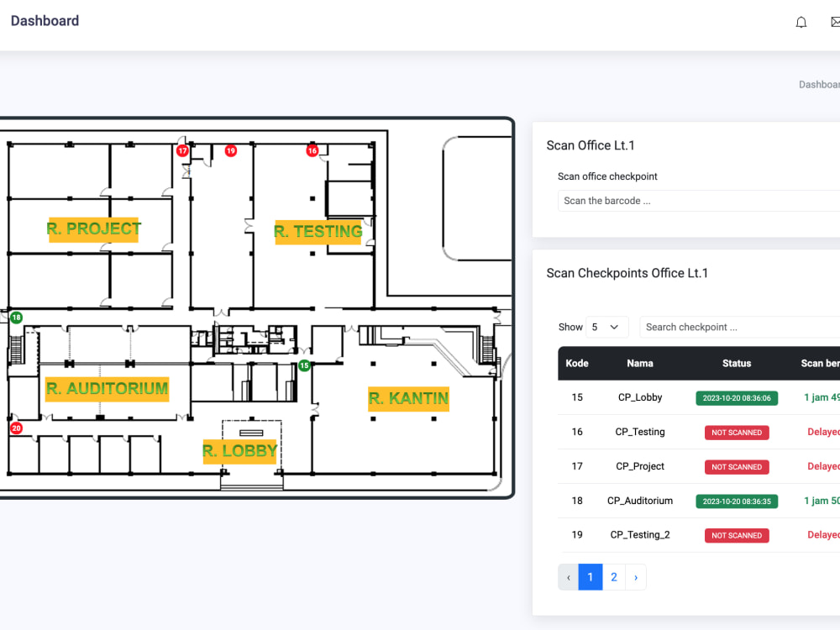The image size is (840, 630).
Task: Click Delayed text in CP_Project row
Action: [823, 466]
